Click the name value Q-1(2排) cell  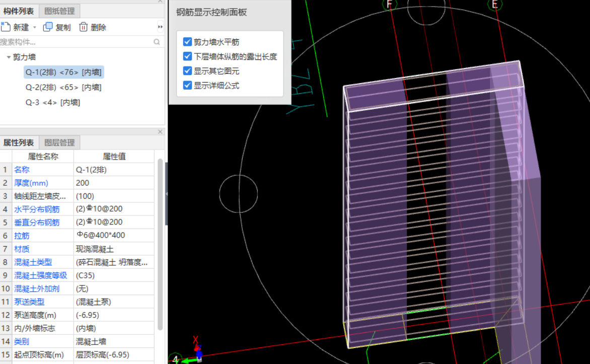(x=114, y=169)
